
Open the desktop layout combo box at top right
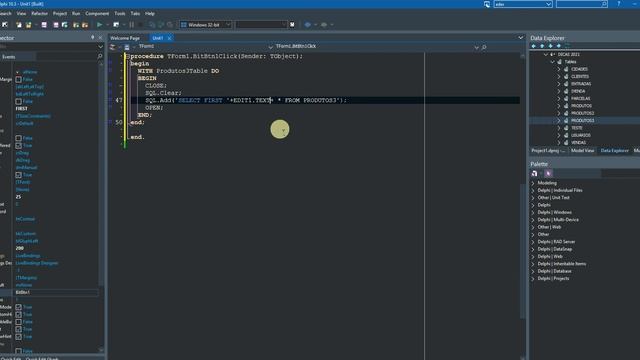[x=523, y=4]
